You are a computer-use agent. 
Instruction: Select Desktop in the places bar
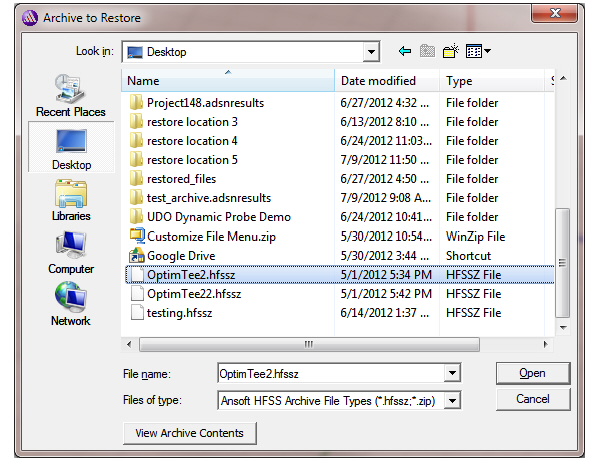click(71, 148)
